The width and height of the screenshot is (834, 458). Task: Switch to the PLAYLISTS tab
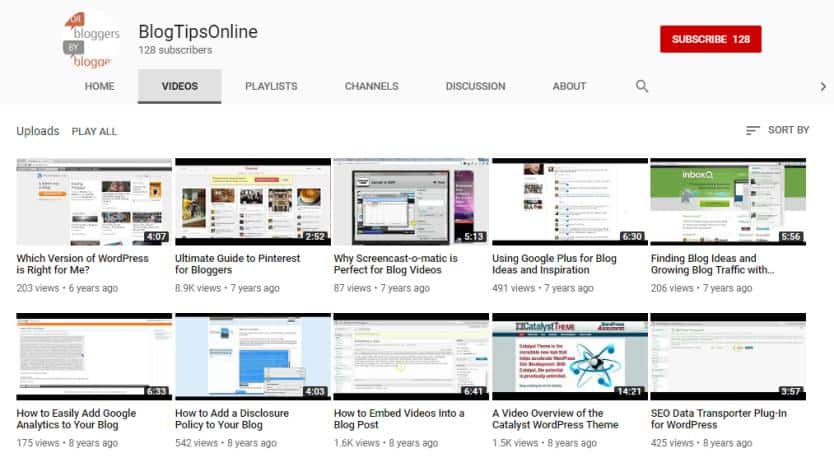271,87
